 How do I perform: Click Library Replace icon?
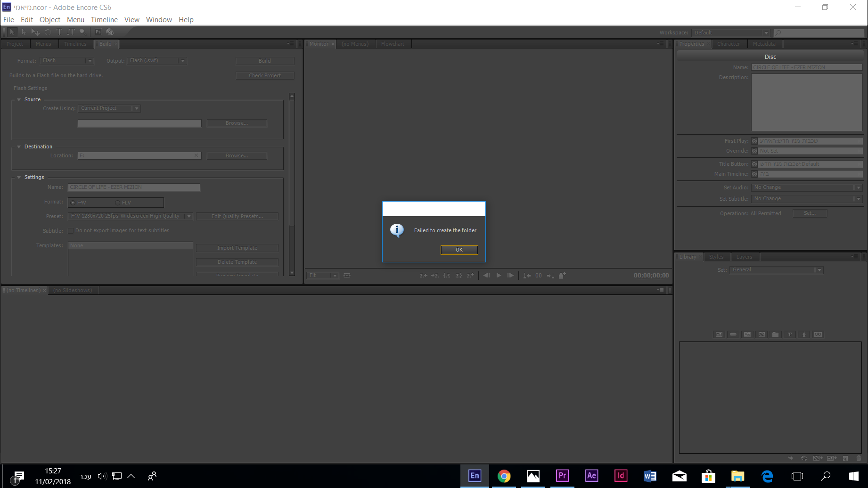click(x=804, y=458)
